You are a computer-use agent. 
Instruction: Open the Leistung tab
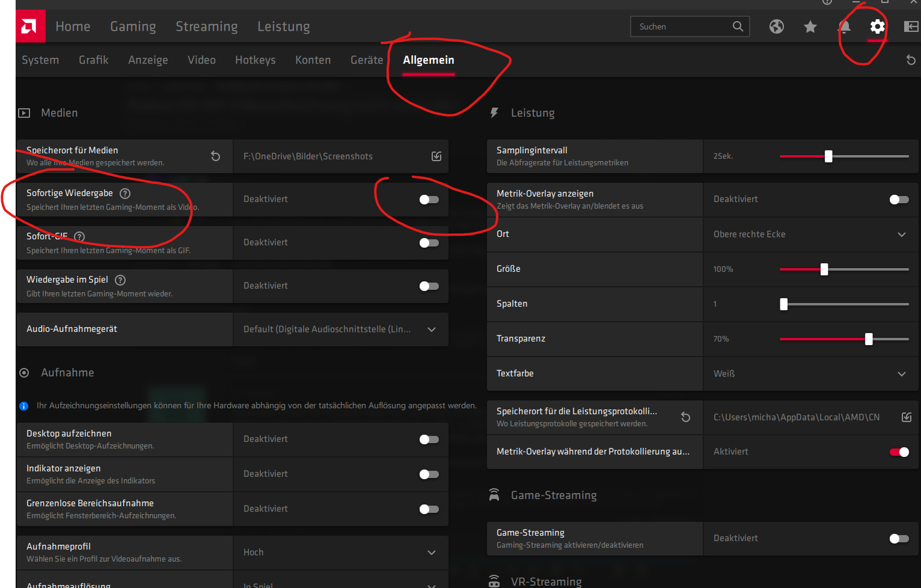pyautogui.click(x=284, y=26)
